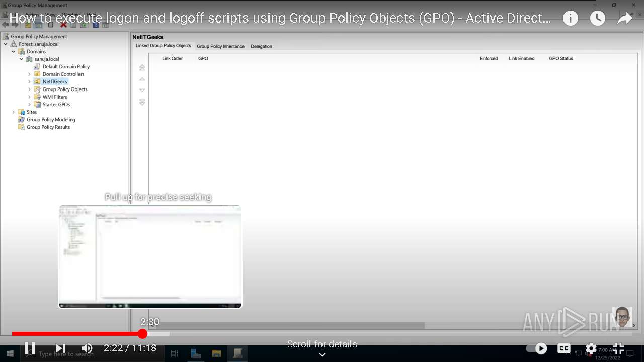
Task: Switch to Delegation tab
Action: point(261,46)
